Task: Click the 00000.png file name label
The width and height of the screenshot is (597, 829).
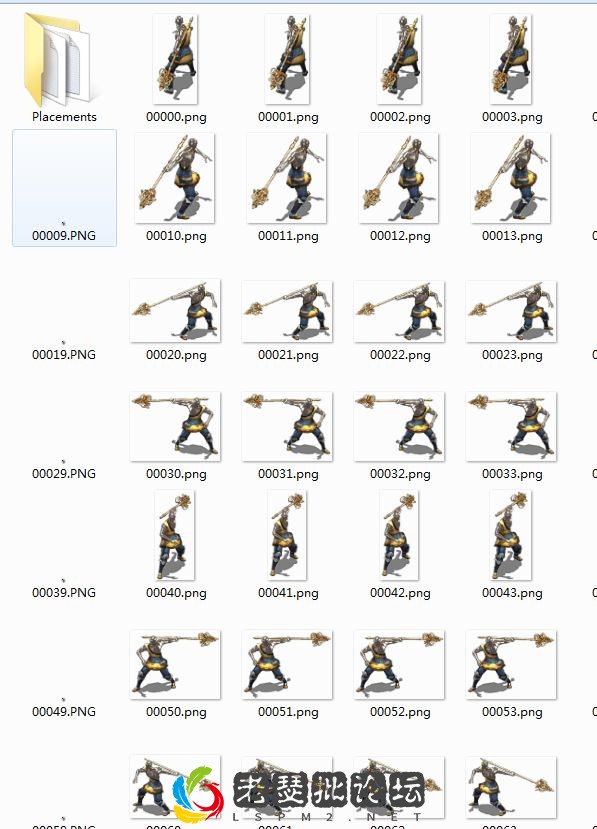Action: 176,117
